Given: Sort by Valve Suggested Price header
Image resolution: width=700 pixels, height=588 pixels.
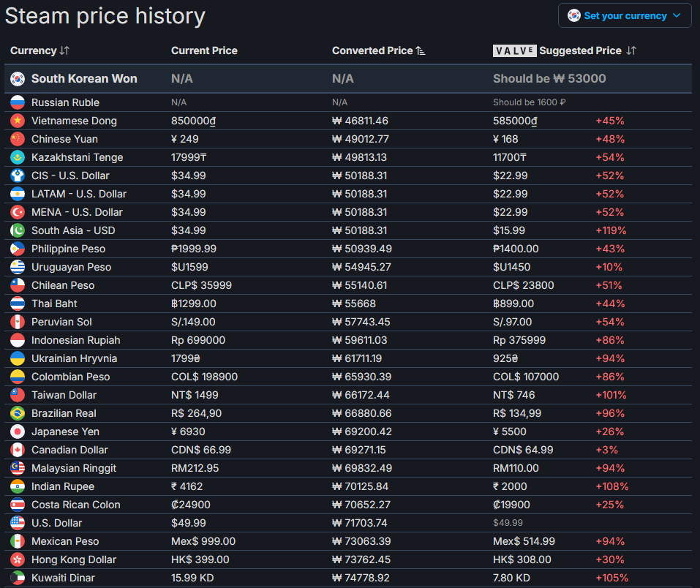Looking at the screenshot, I should point(564,50).
